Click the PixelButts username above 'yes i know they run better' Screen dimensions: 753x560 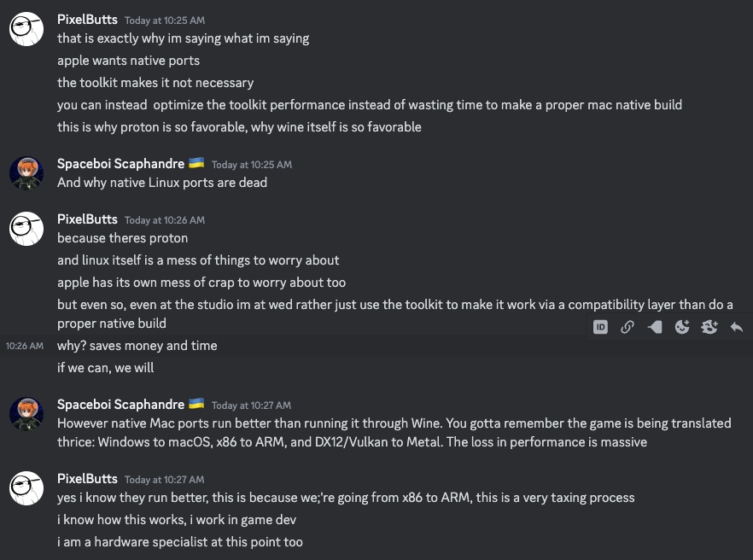click(x=87, y=480)
